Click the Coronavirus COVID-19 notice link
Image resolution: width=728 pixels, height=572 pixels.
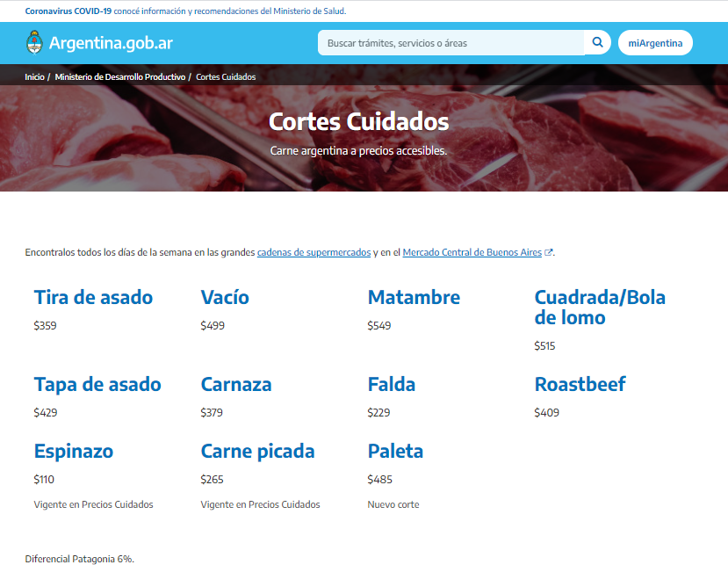point(68,11)
